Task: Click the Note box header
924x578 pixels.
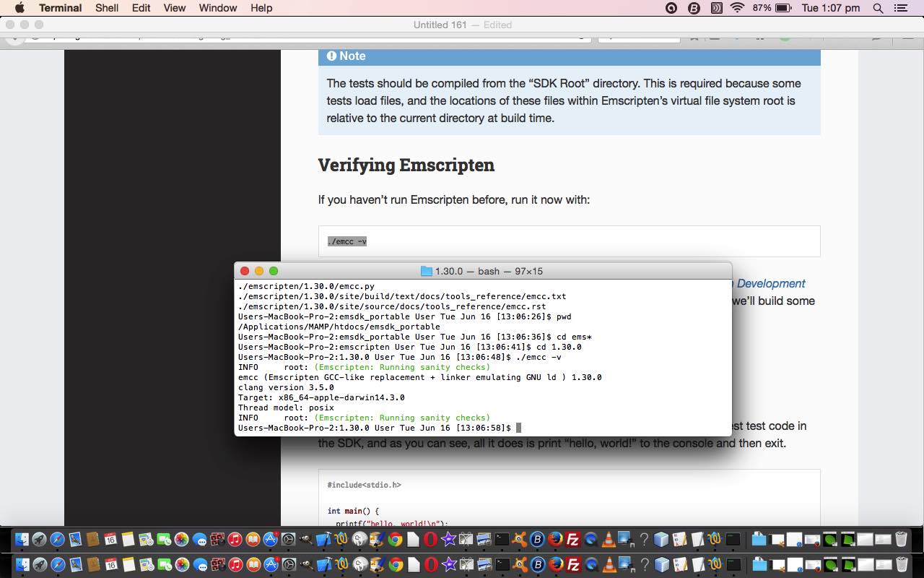Action: click(569, 56)
